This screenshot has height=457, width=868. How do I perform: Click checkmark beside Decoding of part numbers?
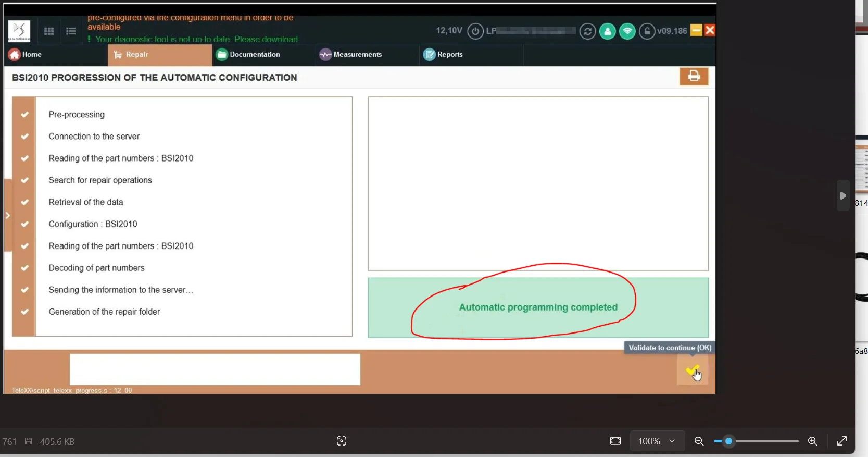tap(24, 268)
